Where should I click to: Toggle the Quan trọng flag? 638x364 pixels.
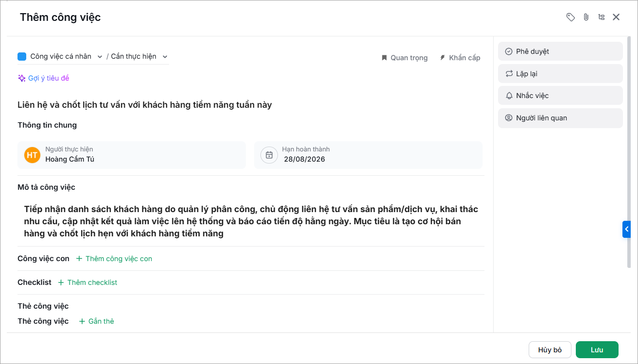[404, 58]
